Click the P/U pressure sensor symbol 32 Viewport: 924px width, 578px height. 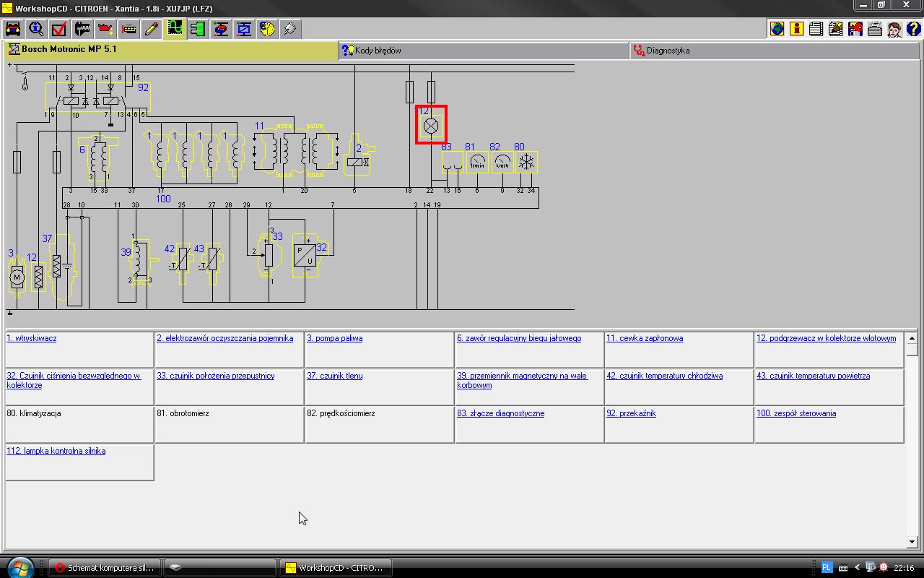pyautogui.click(x=305, y=255)
